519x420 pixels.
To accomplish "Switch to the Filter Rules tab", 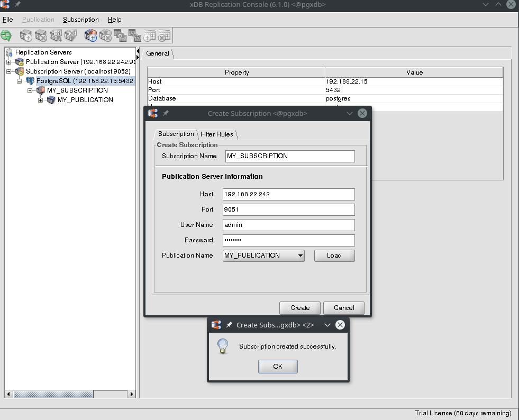I will click(217, 134).
